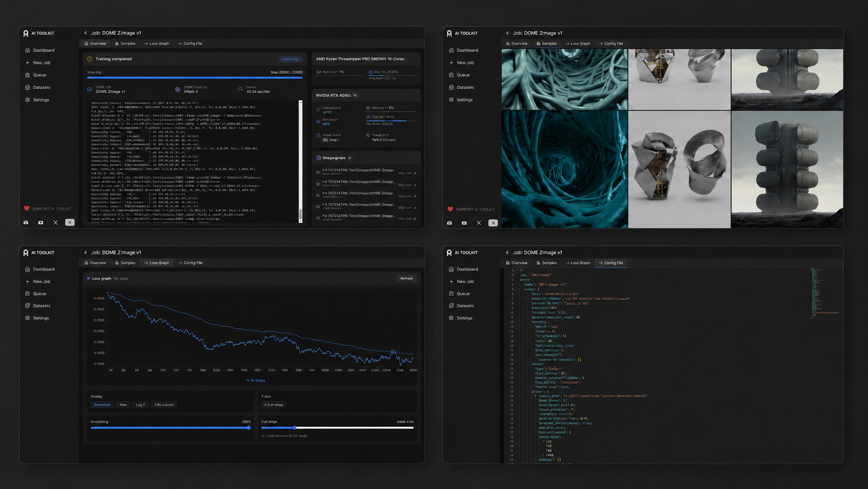Open last image entry in Image list
The height and width of the screenshot is (489, 868).
pos(366,217)
